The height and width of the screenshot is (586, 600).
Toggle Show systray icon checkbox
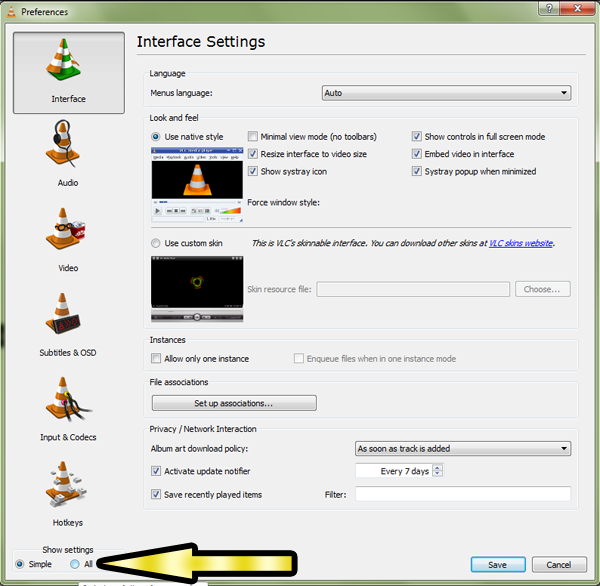tap(253, 171)
